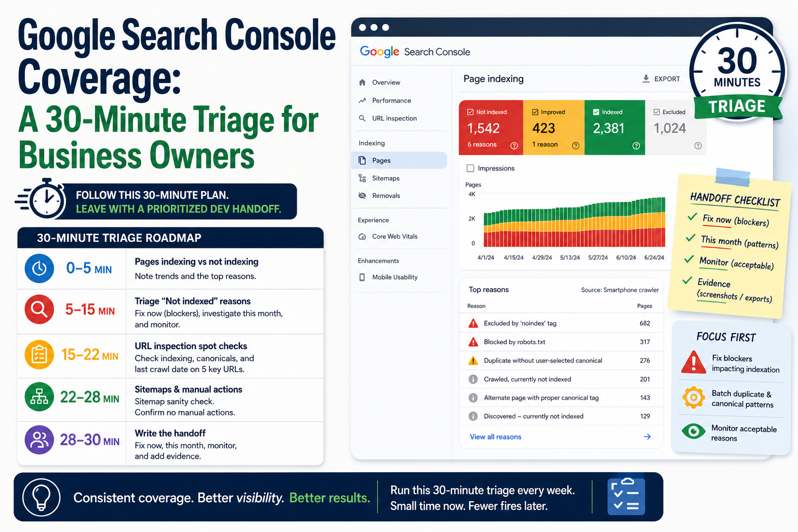798x532 pixels.
Task: Open Performance in the sidebar
Action: (399, 100)
